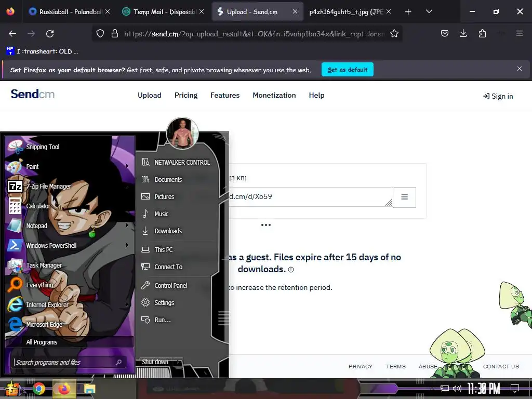
Task: Open Firefox downloads panel
Action: 463,33
